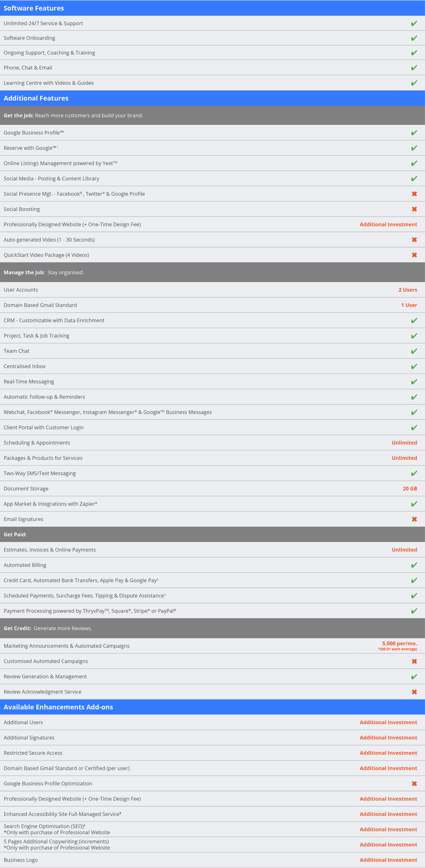
Task: Click the 2 Users value for User Accounts
Action: click(408, 290)
